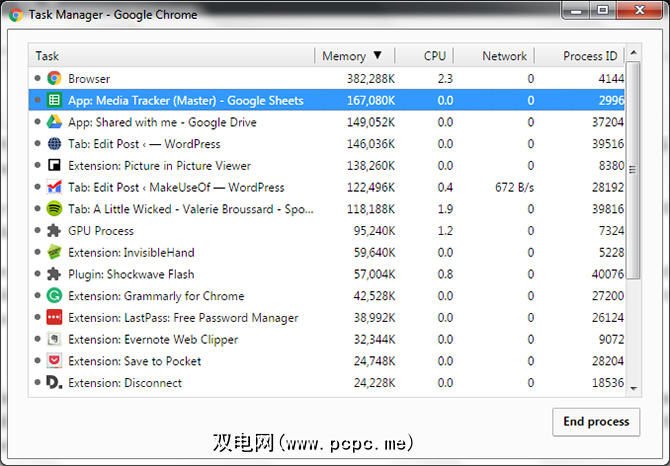Click the Disconnect extension icon
This screenshot has width=670, height=466.
coord(54,383)
